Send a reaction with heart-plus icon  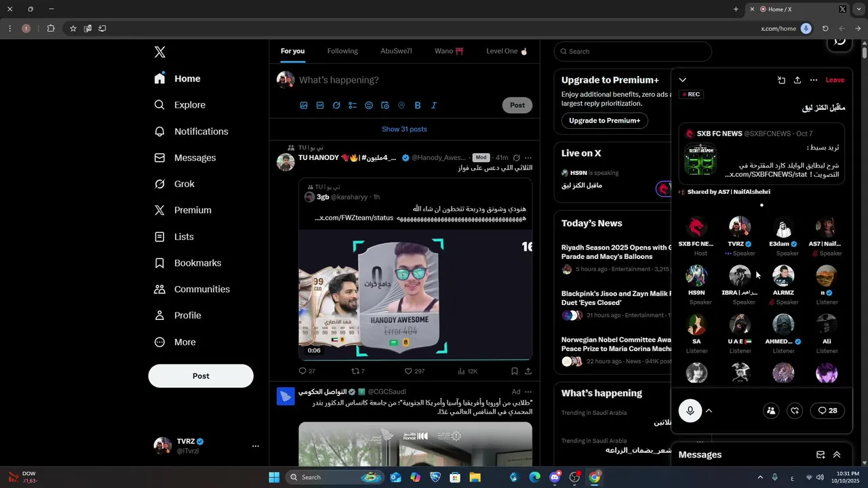click(795, 411)
